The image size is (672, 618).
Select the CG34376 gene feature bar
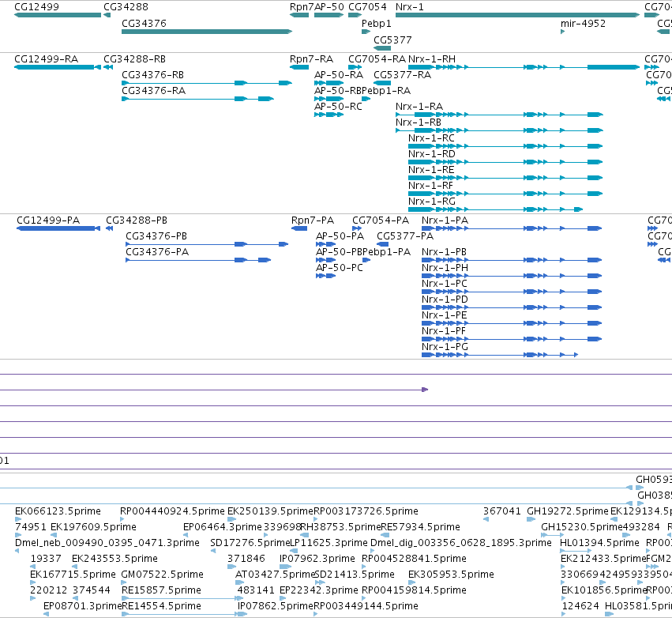207,32
